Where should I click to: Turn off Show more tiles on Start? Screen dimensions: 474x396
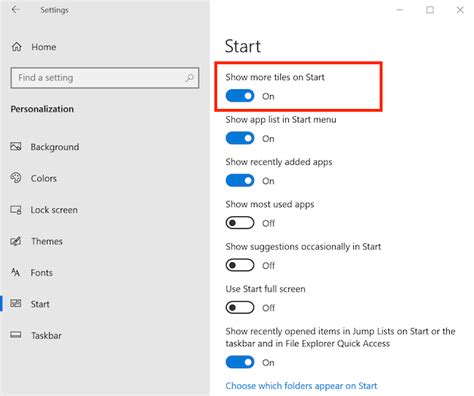click(x=240, y=96)
